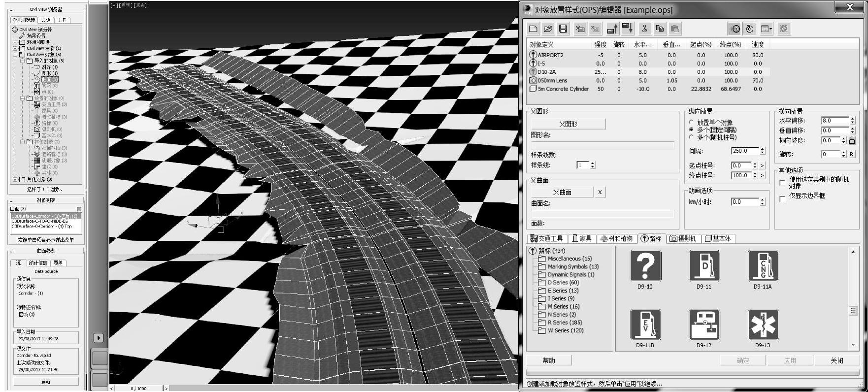Viewport: 868px width, 392px height.
Task: Click the spacing value field showing 250.0
Action: [745, 151]
